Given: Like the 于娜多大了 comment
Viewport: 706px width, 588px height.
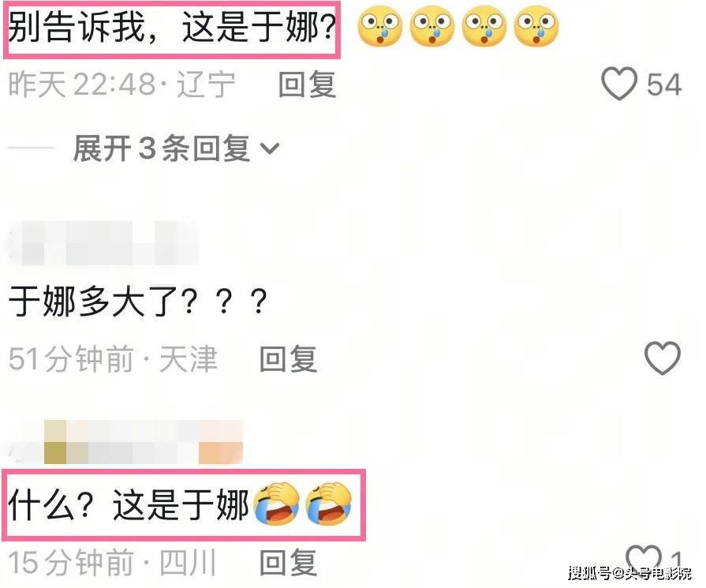Looking at the screenshot, I should pyautogui.click(x=663, y=358).
